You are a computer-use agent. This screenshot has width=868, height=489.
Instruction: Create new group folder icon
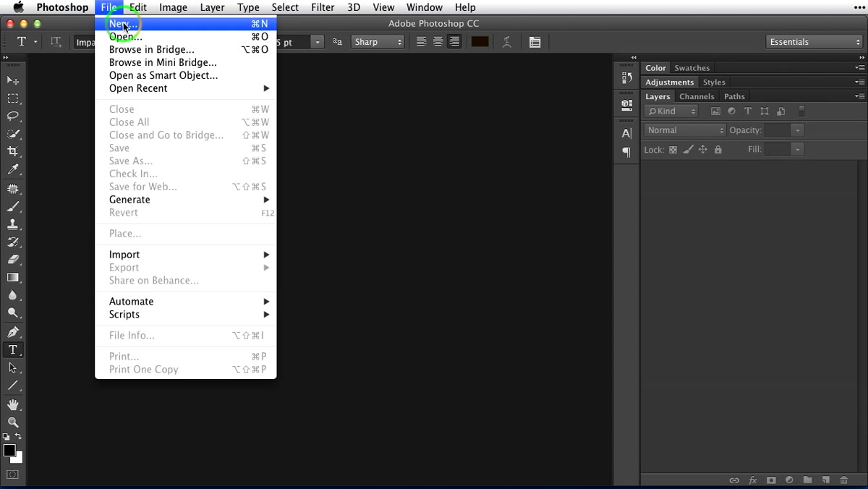point(807,480)
